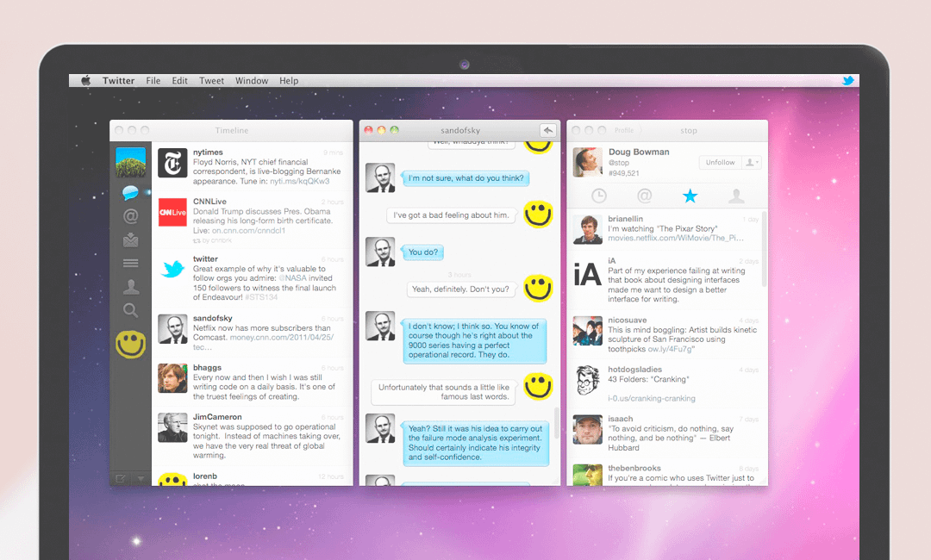Click the iA logo avatar

[x=588, y=275]
